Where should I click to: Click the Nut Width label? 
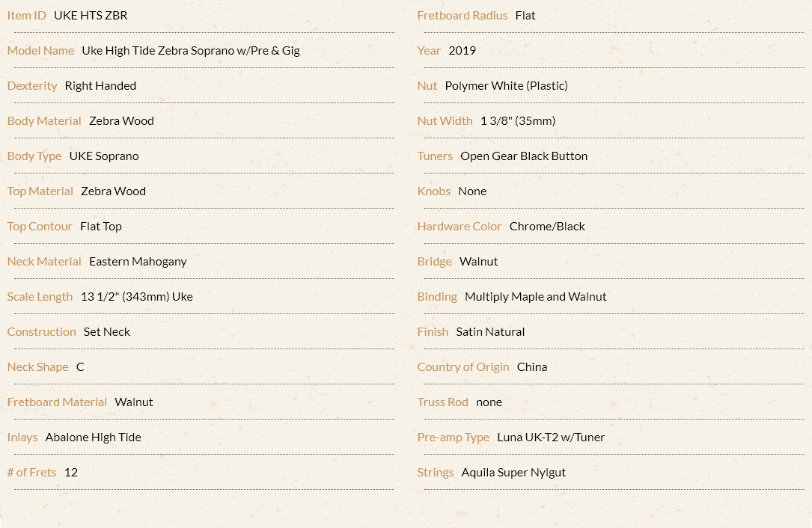pyautogui.click(x=445, y=121)
